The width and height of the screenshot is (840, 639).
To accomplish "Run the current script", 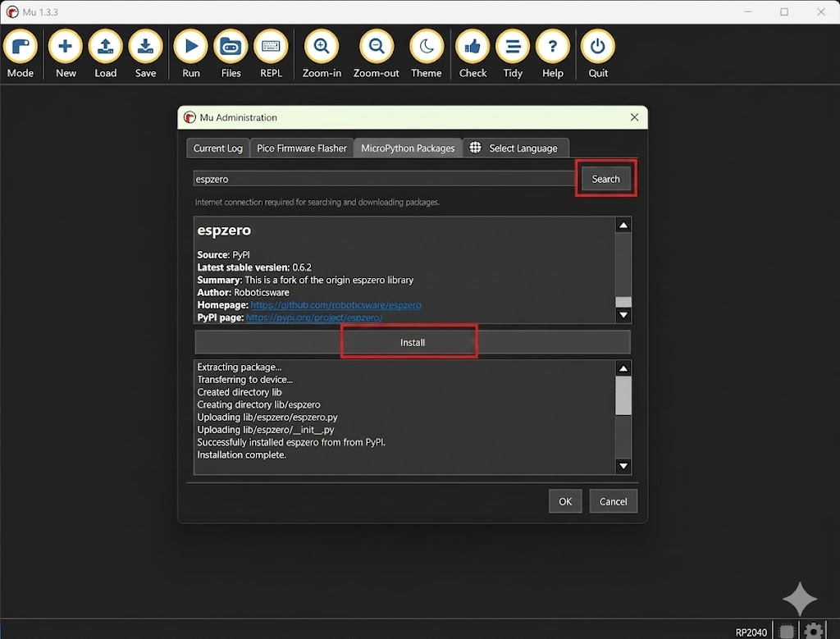I will [x=190, y=54].
